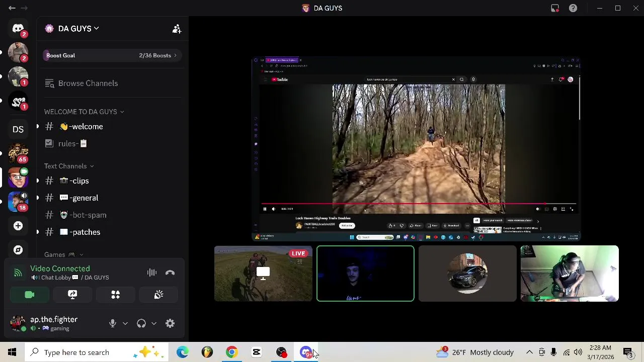Open the soundboard button
The image size is (644, 362).
(158, 295)
